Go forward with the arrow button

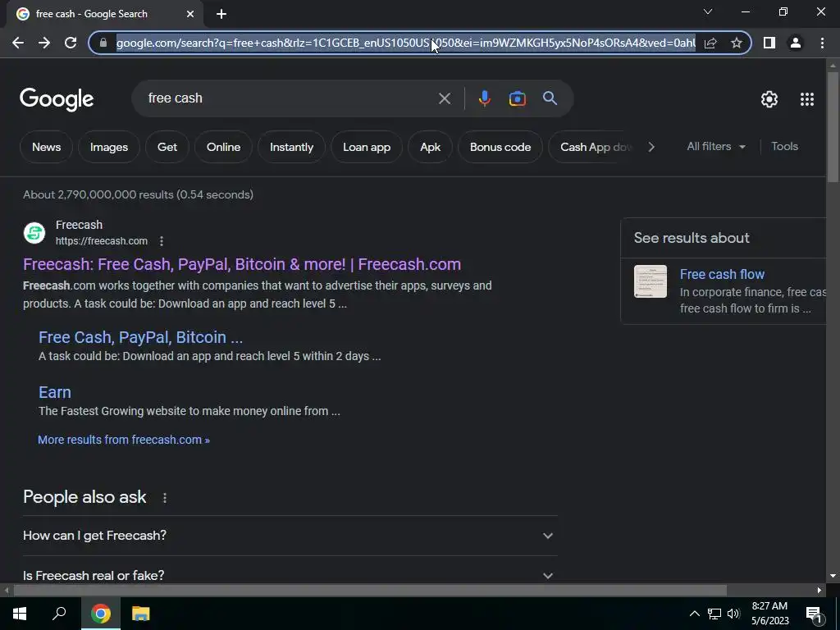pos(44,43)
